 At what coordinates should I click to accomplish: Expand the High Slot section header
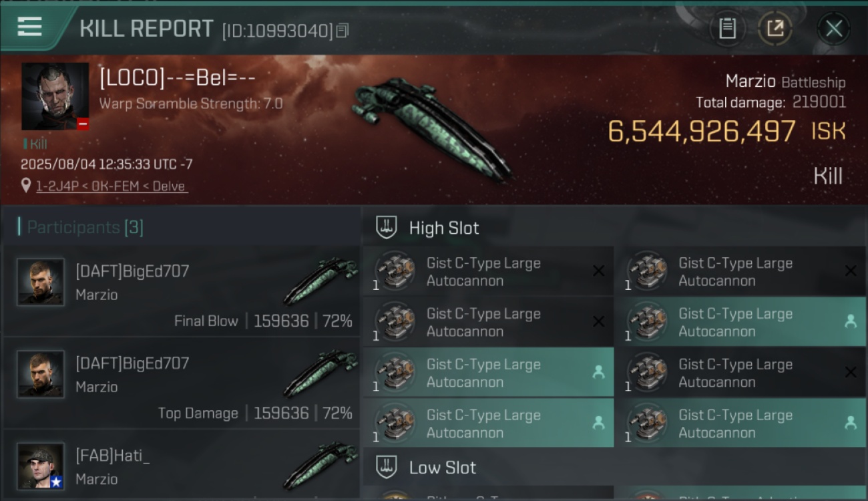point(615,228)
